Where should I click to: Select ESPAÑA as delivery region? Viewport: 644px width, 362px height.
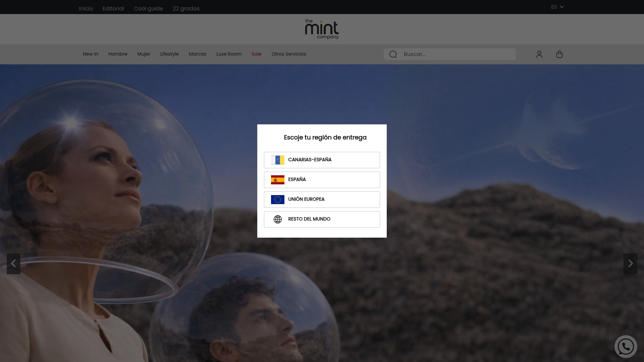coord(322,180)
